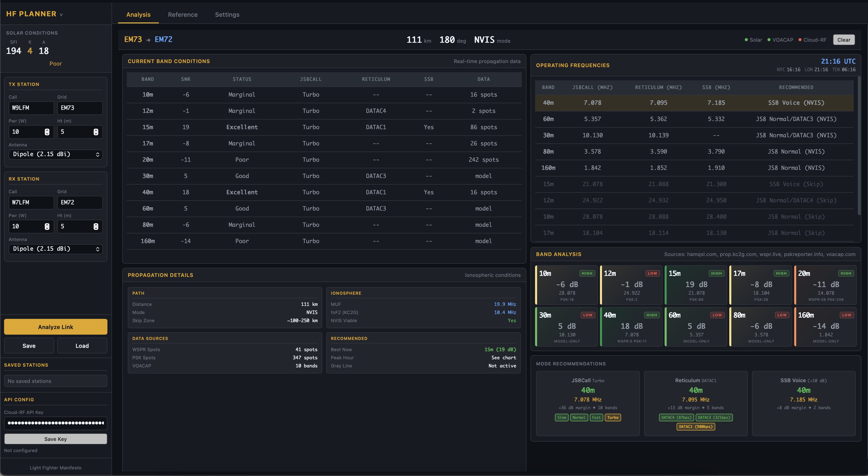Click the TX antenna height stepper
The height and width of the screenshot is (476, 868).
coord(96,132)
